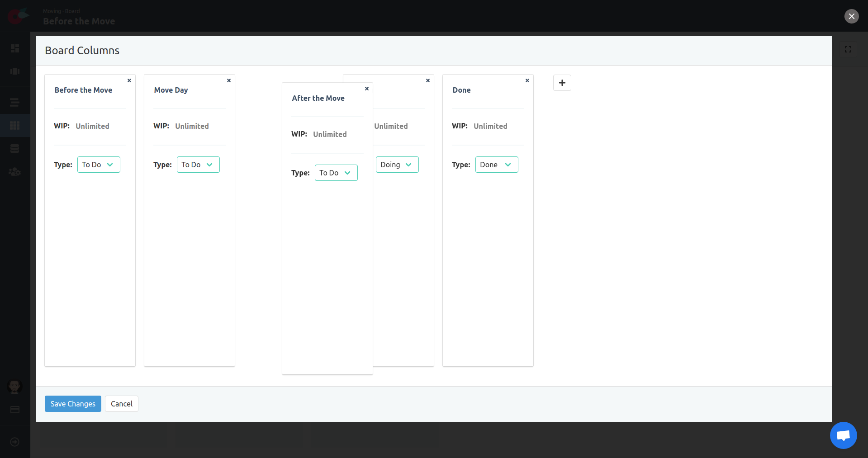Remove the Doing-type column behind After the Move

tap(428, 80)
